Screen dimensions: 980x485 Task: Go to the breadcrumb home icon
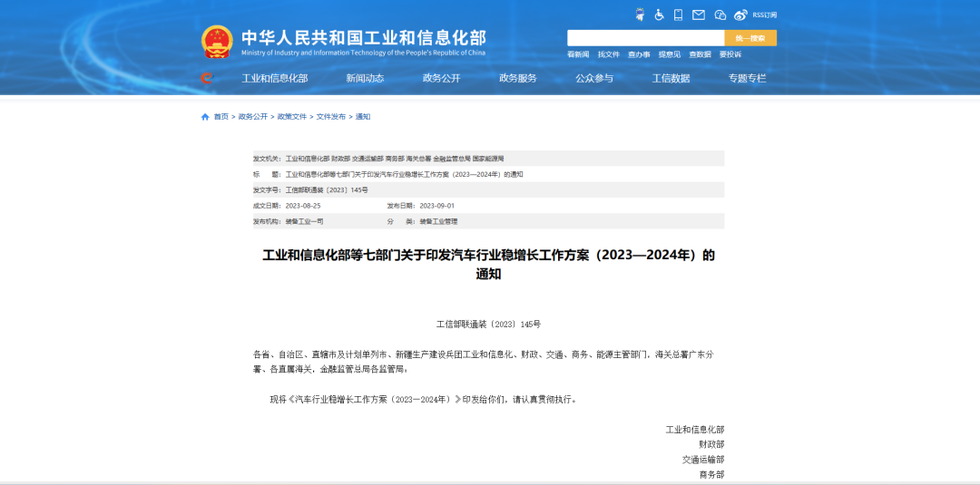pyautogui.click(x=205, y=117)
